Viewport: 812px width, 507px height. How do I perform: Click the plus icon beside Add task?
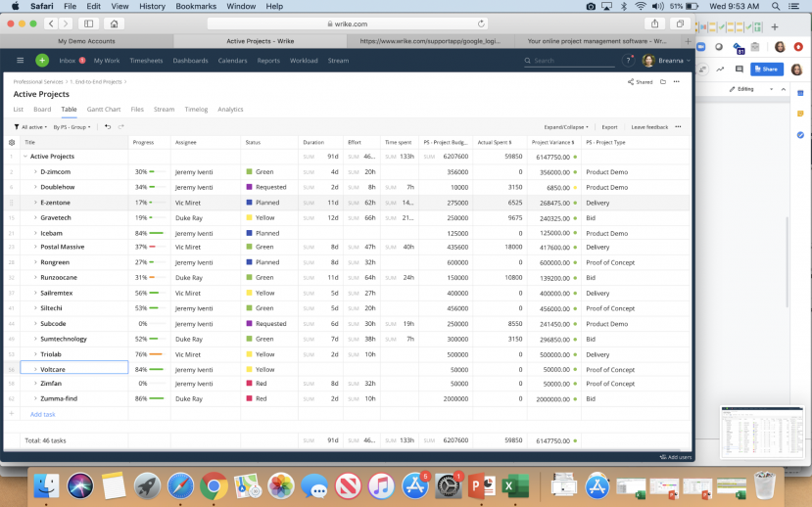[12, 414]
